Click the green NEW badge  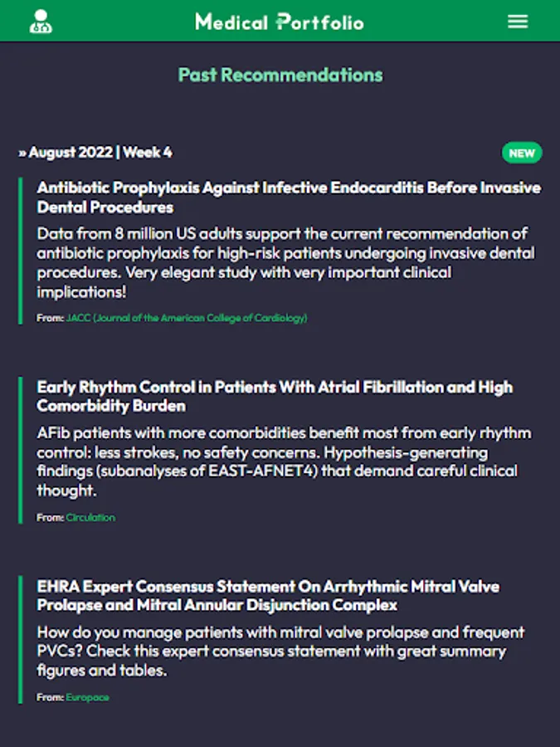521,153
